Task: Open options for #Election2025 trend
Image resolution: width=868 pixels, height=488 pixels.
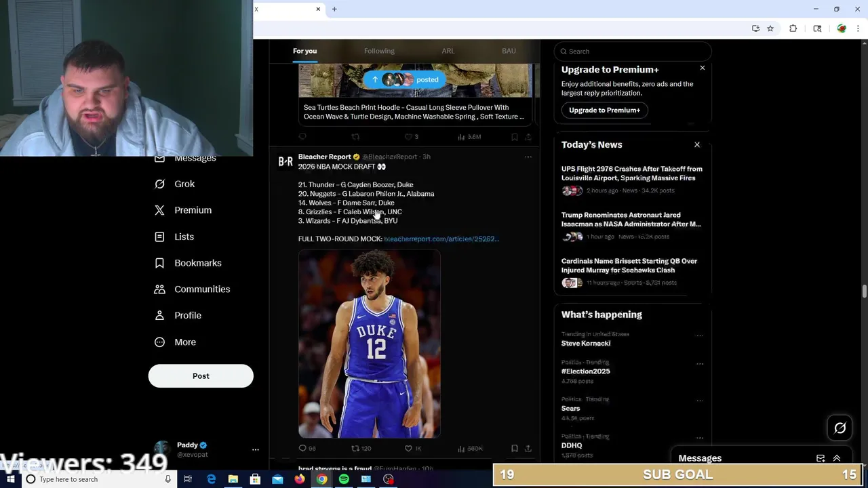Action: point(699,364)
